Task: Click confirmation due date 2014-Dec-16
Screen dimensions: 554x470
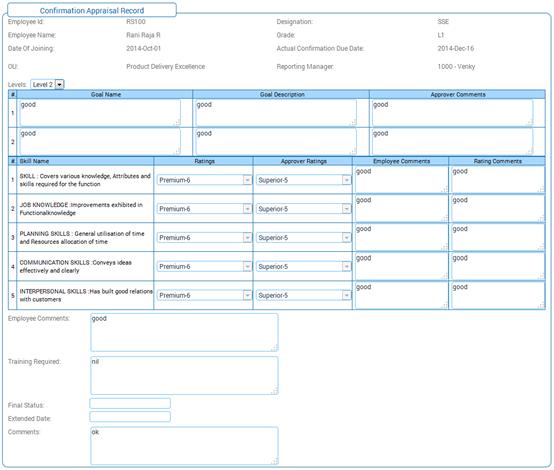Action: [455, 48]
